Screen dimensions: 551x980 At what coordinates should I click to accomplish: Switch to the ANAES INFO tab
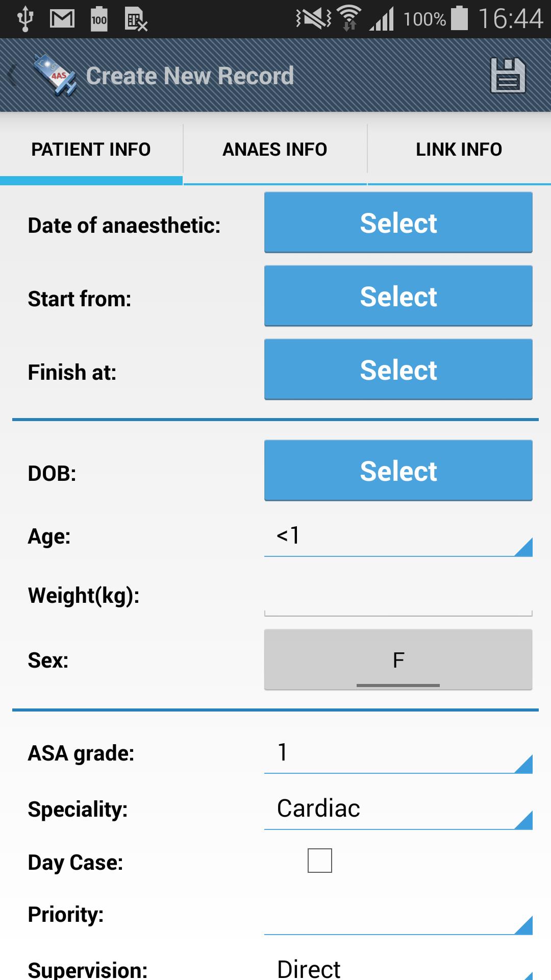pyautogui.click(x=275, y=149)
